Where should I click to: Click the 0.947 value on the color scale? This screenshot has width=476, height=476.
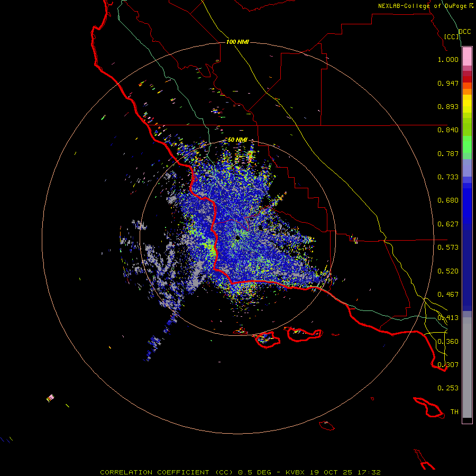tap(448, 83)
